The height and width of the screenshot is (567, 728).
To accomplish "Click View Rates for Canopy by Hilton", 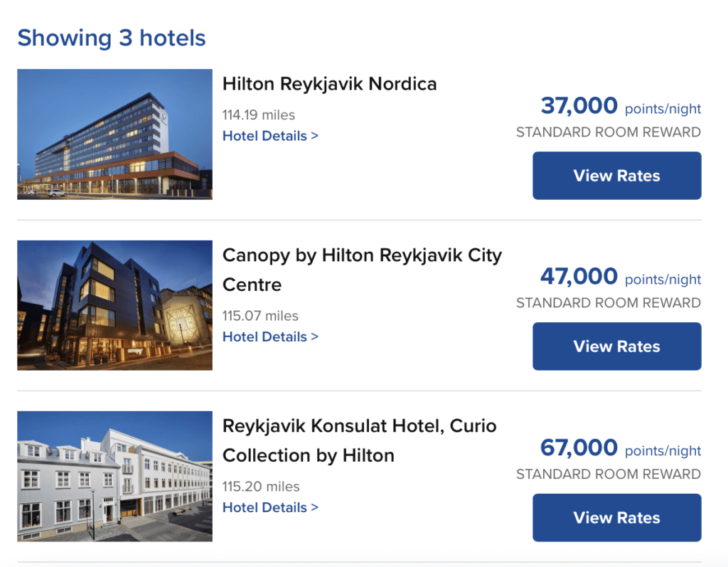I will 616,346.
